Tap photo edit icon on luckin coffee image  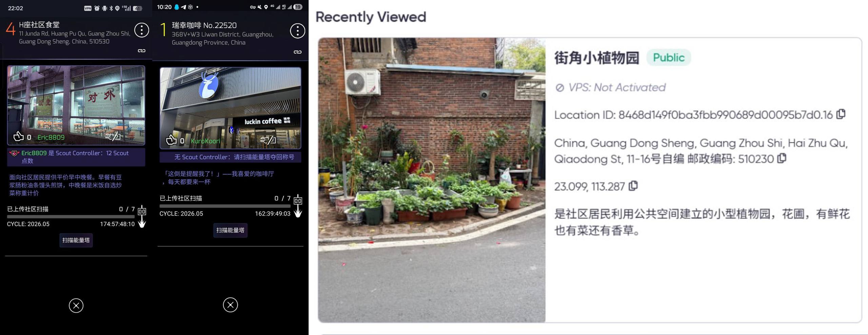click(x=268, y=140)
